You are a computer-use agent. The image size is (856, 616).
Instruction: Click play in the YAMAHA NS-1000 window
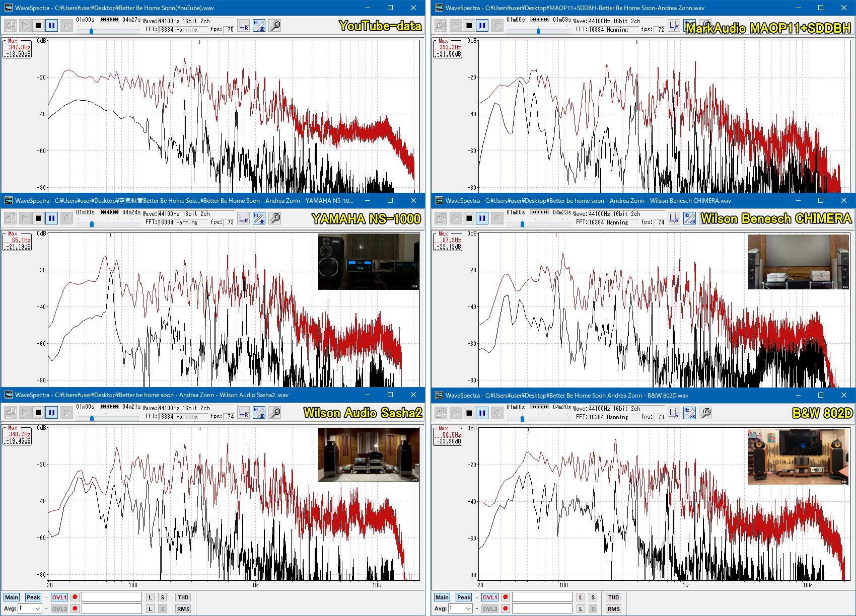(x=25, y=218)
